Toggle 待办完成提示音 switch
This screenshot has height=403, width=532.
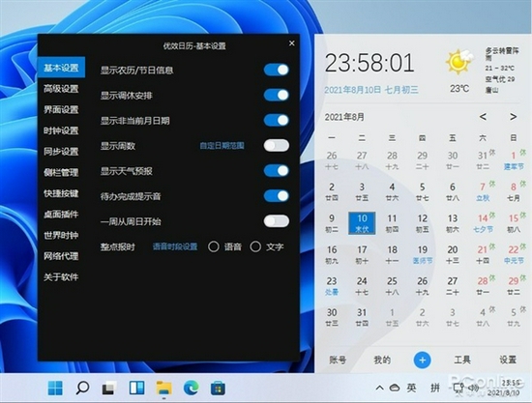(277, 196)
